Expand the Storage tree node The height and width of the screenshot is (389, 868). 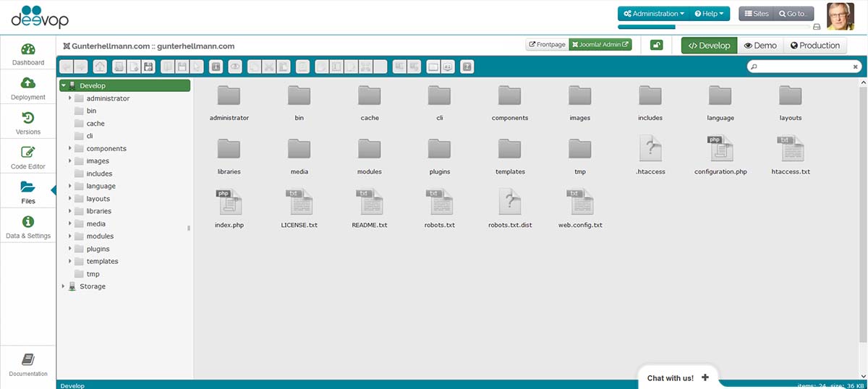click(x=63, y=286)
